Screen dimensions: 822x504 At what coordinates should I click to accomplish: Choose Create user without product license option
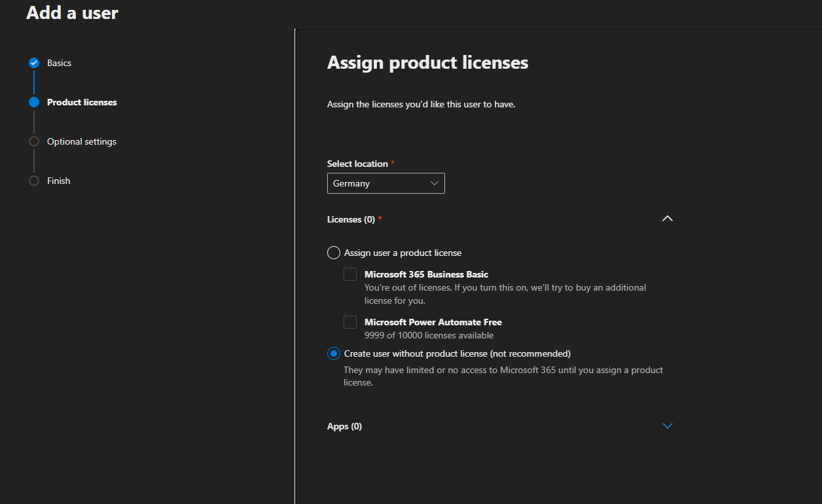pos(334,353)
